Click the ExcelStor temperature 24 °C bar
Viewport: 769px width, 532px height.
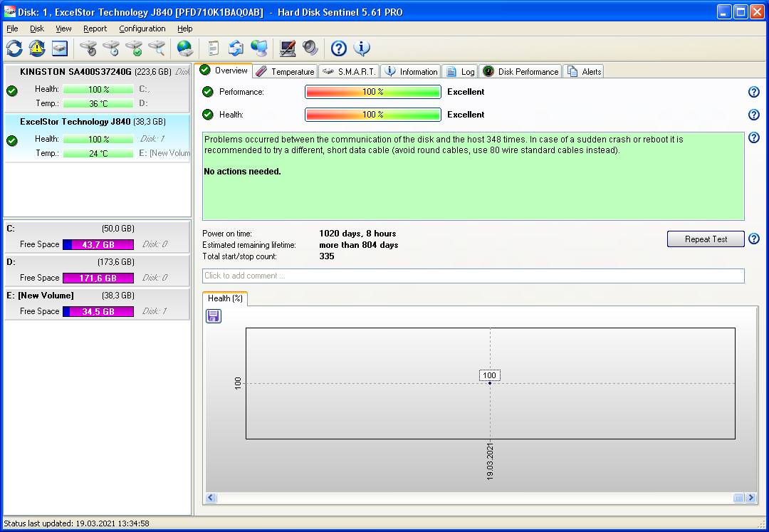click(x=98, y=153)
